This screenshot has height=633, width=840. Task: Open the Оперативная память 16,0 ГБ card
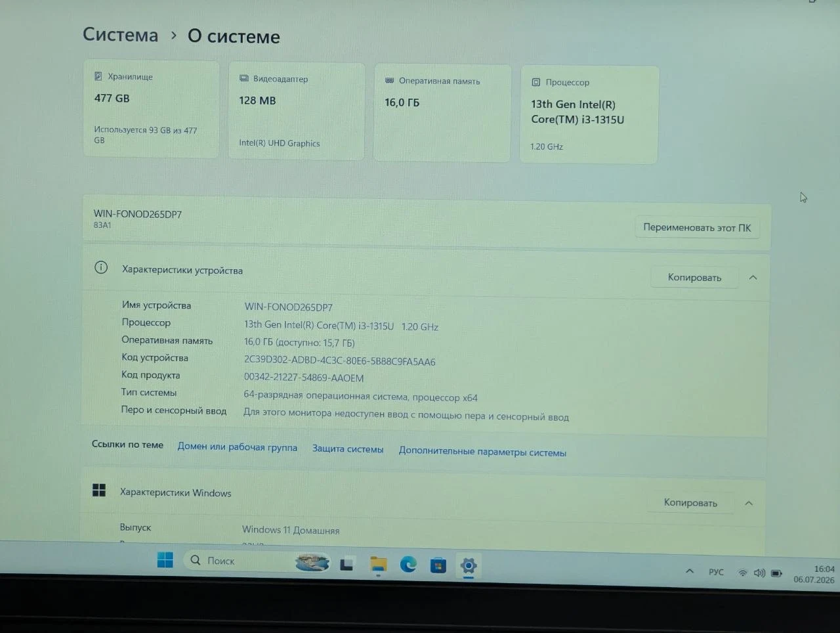[442, 113]
